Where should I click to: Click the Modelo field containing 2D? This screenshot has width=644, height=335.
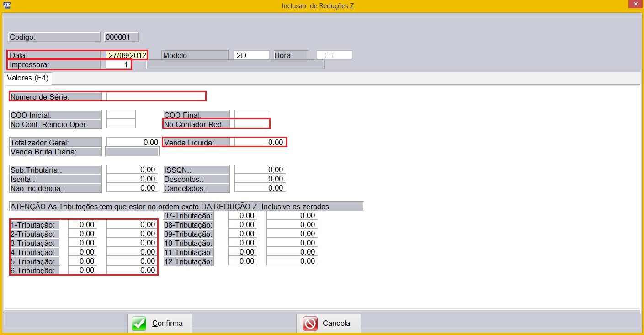pyautogui.click(x=251, y=55)
